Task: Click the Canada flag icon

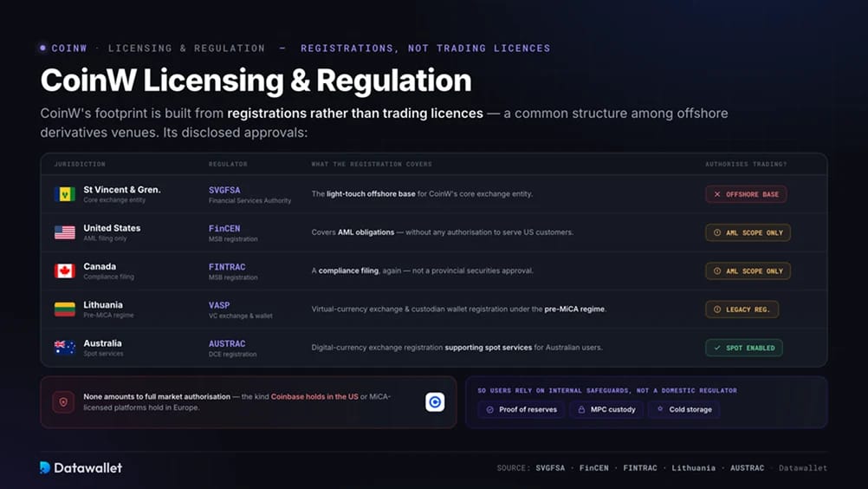Action: click(x=65, y=271)
